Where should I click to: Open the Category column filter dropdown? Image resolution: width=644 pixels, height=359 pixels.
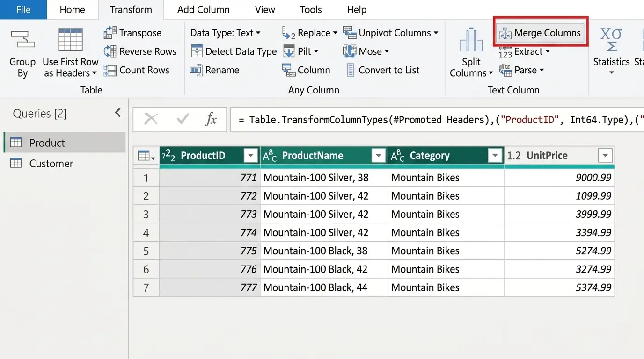coord(495,156)
